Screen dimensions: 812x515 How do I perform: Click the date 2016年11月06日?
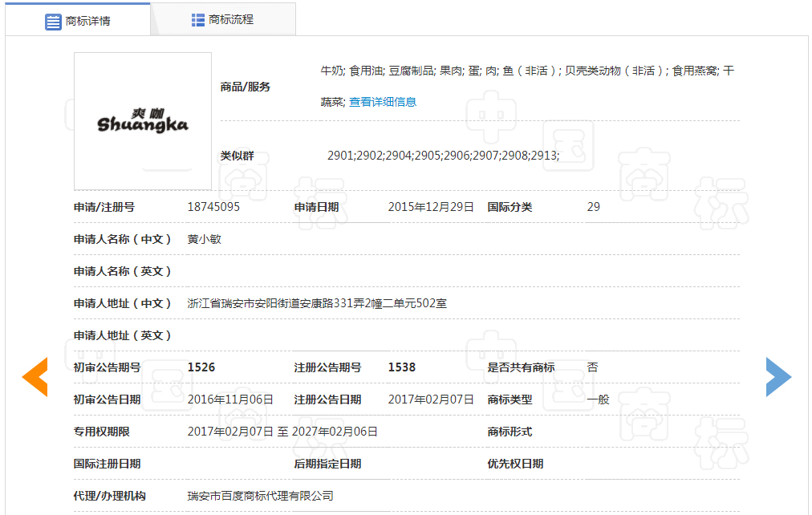(x=230, y=399)
